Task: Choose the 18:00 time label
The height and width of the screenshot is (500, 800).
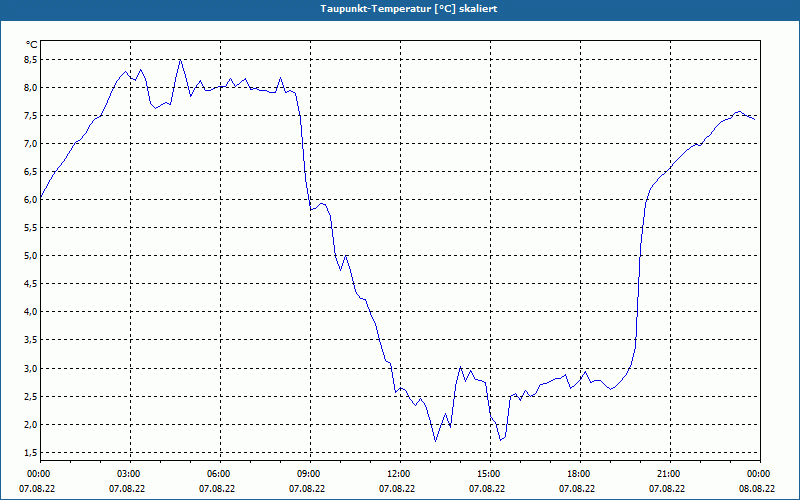Action: click(581, 474)
